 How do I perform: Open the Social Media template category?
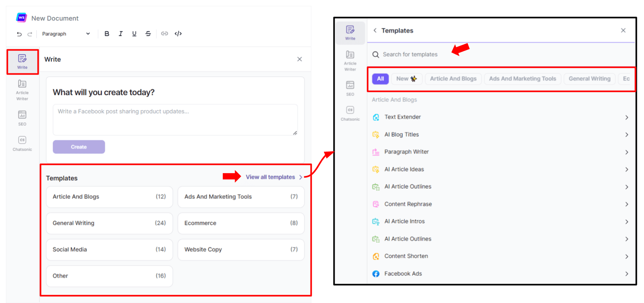coord(109,250)
